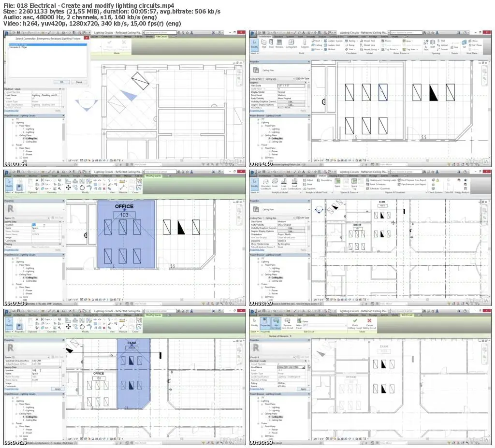Click the View Scale value field

(291, 86)
